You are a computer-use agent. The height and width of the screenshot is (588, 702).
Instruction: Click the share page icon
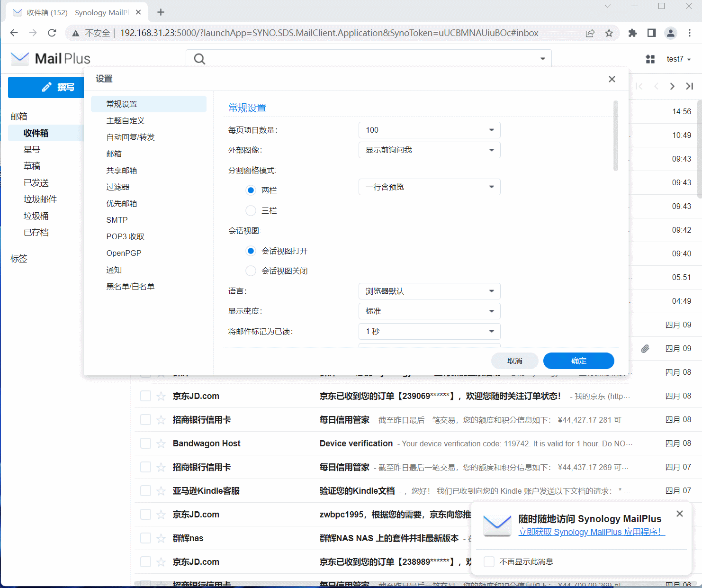(590, 33)
